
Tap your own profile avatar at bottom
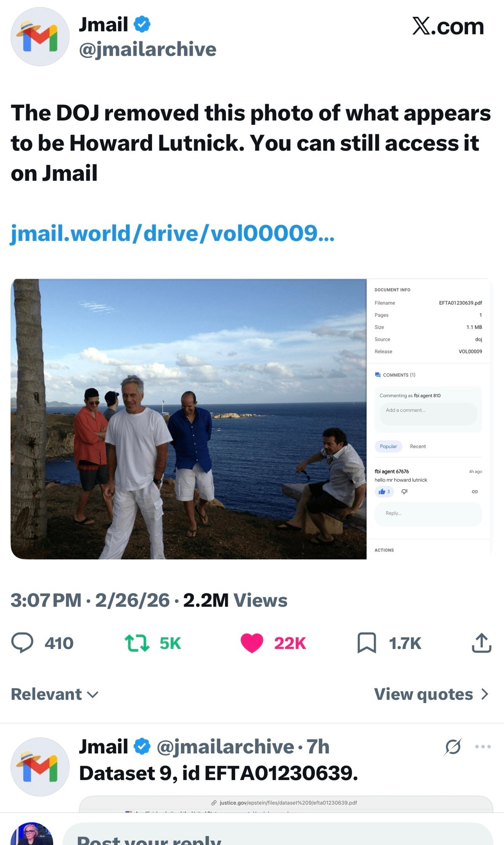(x=32, y=836)
